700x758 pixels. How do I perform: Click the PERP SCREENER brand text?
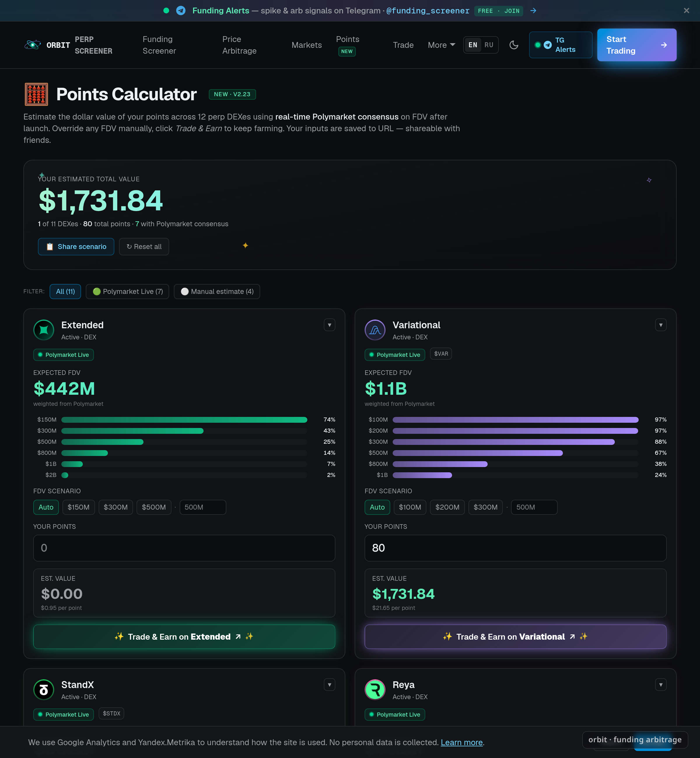coord(94,45)
